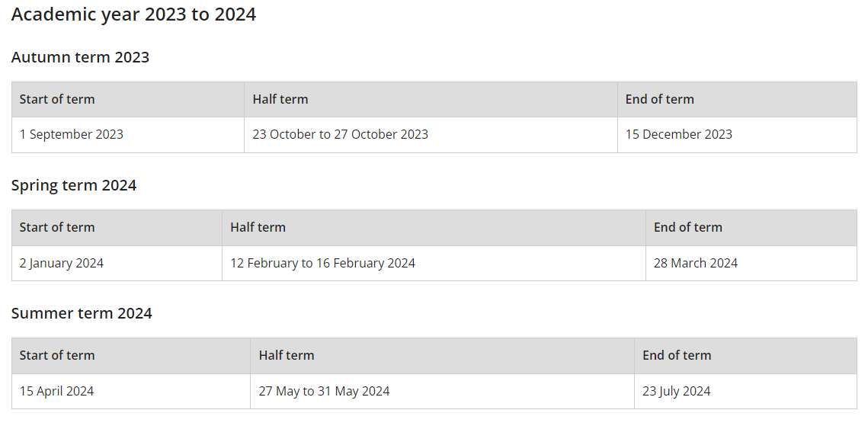The width and height of the screenshot is (868, 426).
Task: Select the "28 March 2024" date cell
Action: [x=696, y=264]
